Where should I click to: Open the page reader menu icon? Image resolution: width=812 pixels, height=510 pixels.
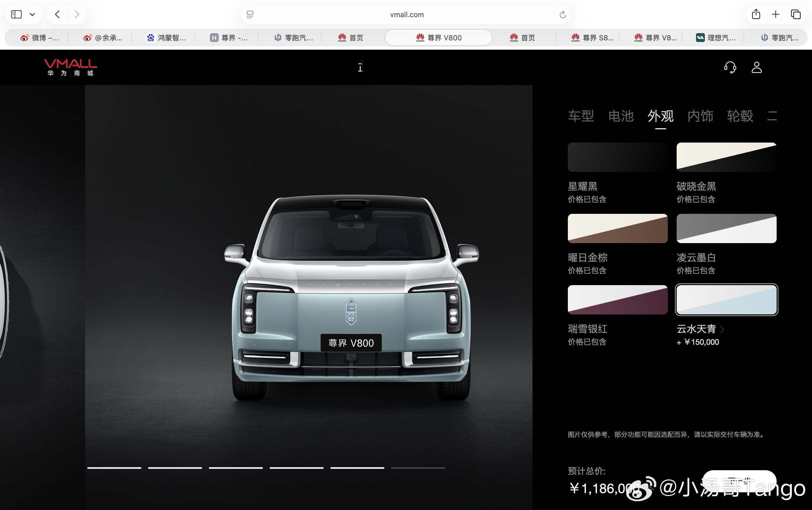pos(250,14)
